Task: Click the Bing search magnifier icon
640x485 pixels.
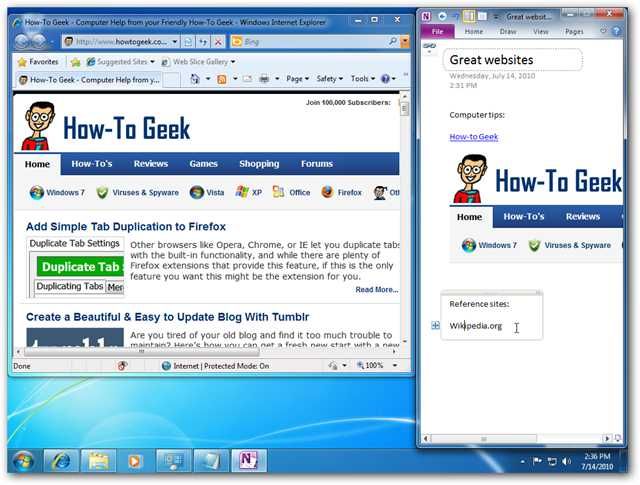Action: (x=393, y=41)
